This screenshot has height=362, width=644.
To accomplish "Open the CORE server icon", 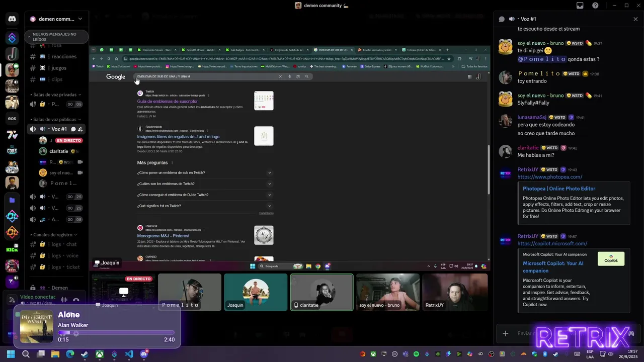I will (x=12, y=150).
